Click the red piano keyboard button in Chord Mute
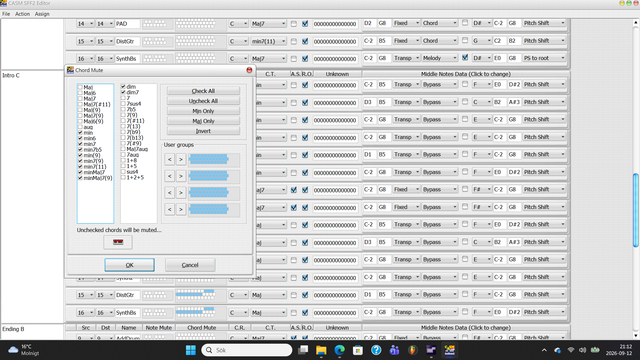Viewport: 640px width, 360px height. click(118, 242)
